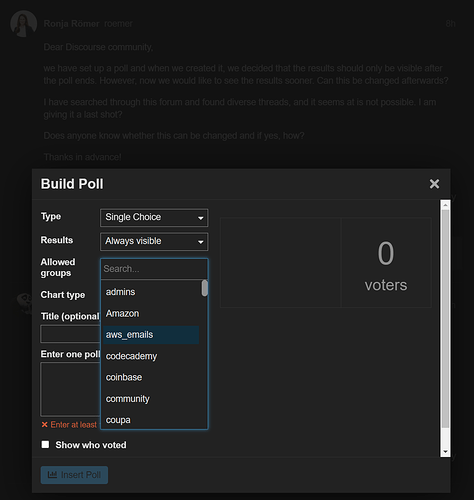Click the Allowed groups search field
Image resolution: width=474 pixels, height=500 pixels.
(x=154, y=269)
